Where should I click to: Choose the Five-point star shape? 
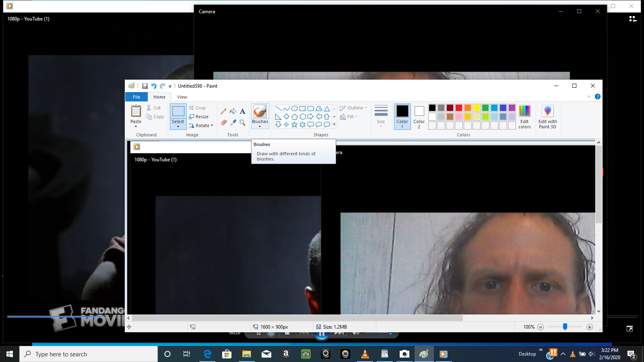pyautogui.click(x=294, y=125)
